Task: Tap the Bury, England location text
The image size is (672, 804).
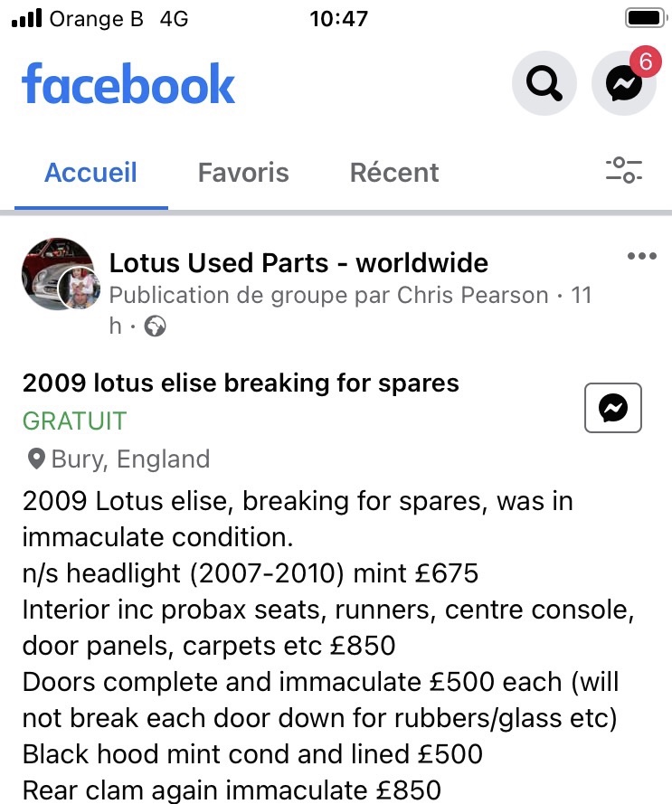Action: (130, 459)
